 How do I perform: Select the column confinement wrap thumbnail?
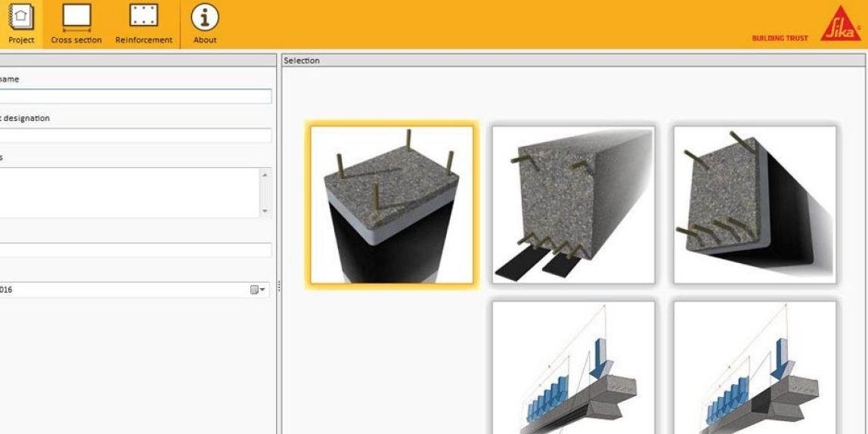[x=392, y=205]
